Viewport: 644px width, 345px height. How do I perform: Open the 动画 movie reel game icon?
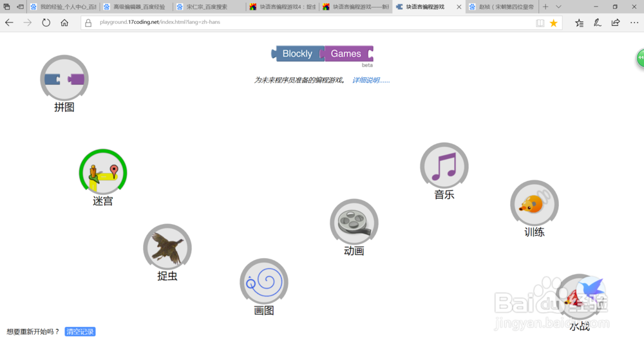pos(354,223)
